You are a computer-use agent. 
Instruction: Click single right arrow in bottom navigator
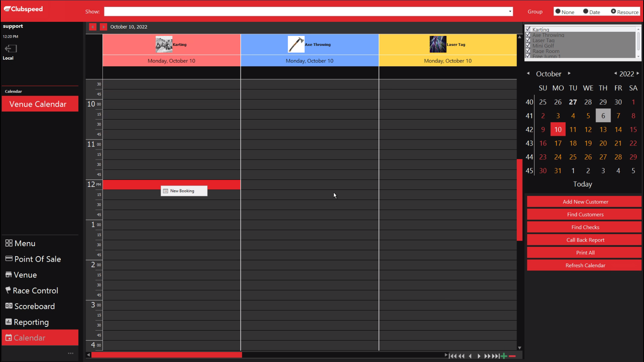(479, 356)
